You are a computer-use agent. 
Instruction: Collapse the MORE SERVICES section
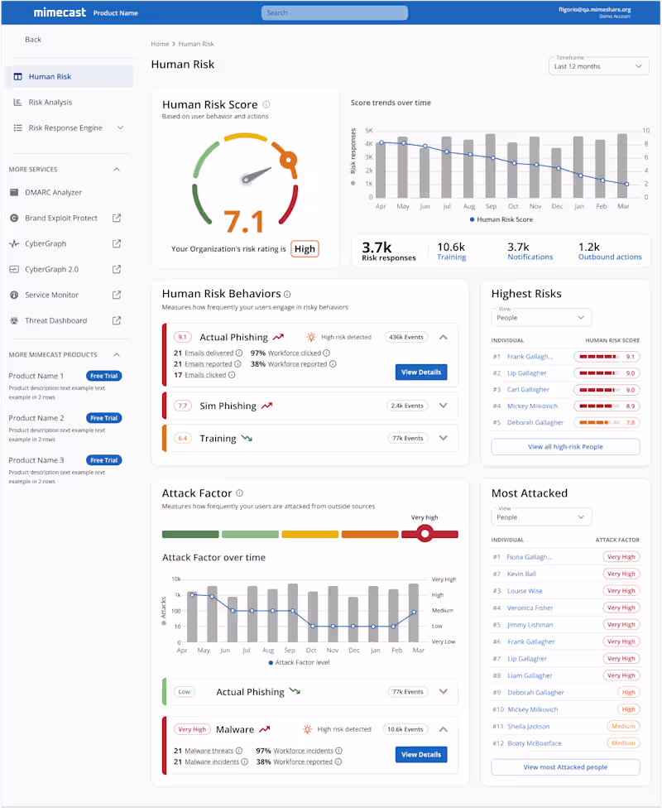coord(117,169)
